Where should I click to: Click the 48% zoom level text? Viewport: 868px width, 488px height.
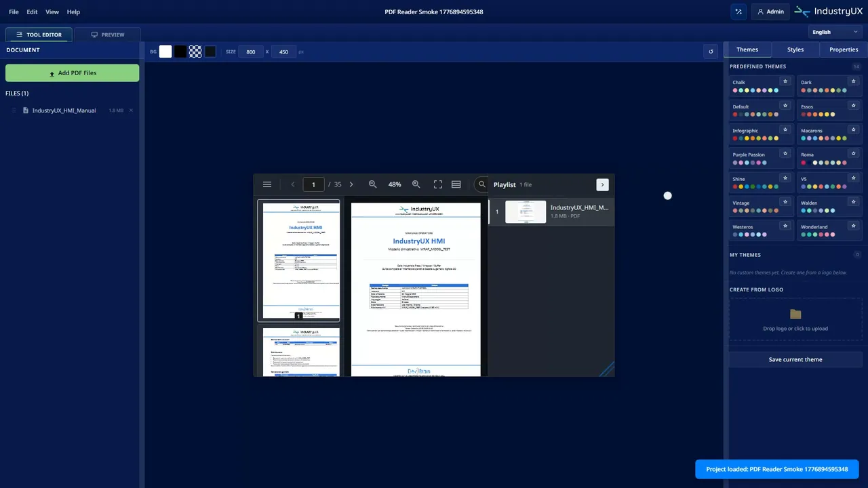395,184
